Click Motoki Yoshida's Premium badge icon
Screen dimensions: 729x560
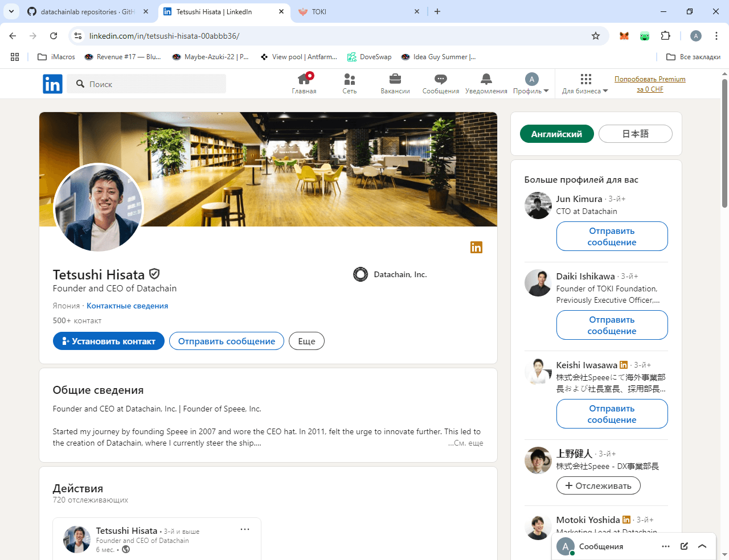tap(626, 520)
